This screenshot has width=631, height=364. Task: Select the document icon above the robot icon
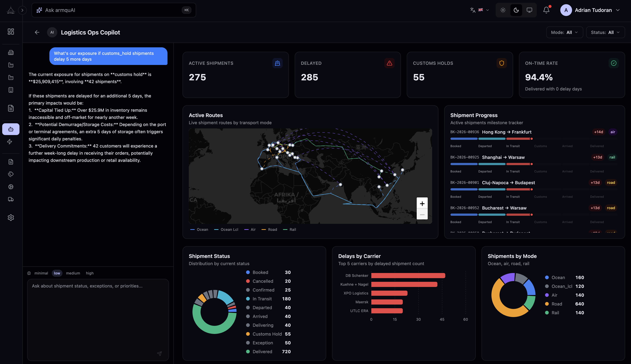(11, 108)
